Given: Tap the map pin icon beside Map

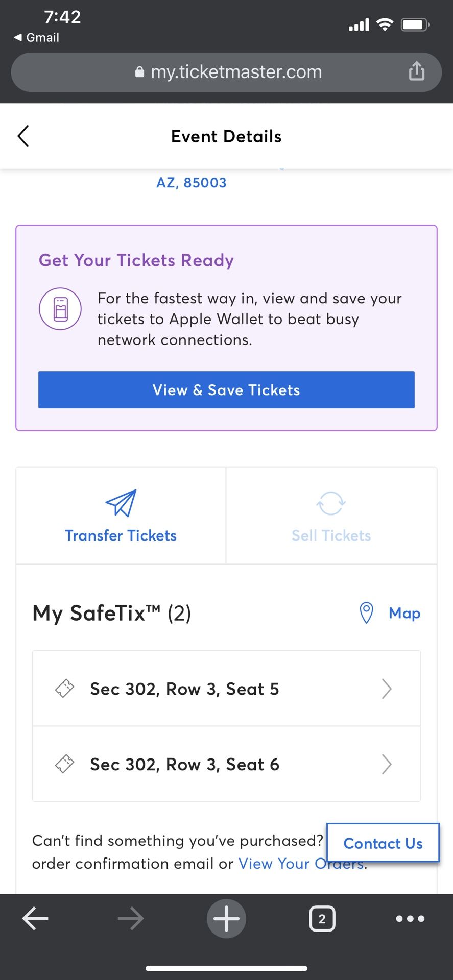Looking at the screenshot, I should tap(366, 612).
